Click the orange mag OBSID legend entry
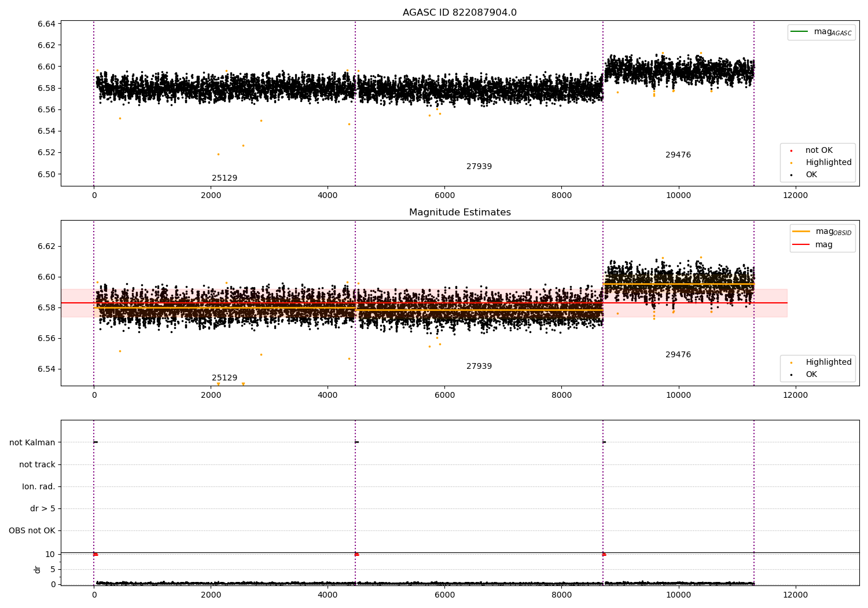The height and width of the screenshot is (608, 868). tap(822, 232)
